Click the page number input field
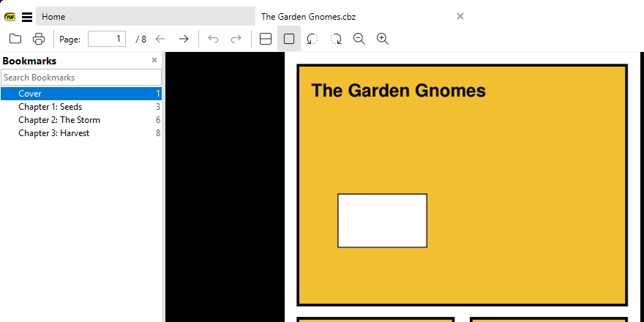 click(x=107, y=39)
